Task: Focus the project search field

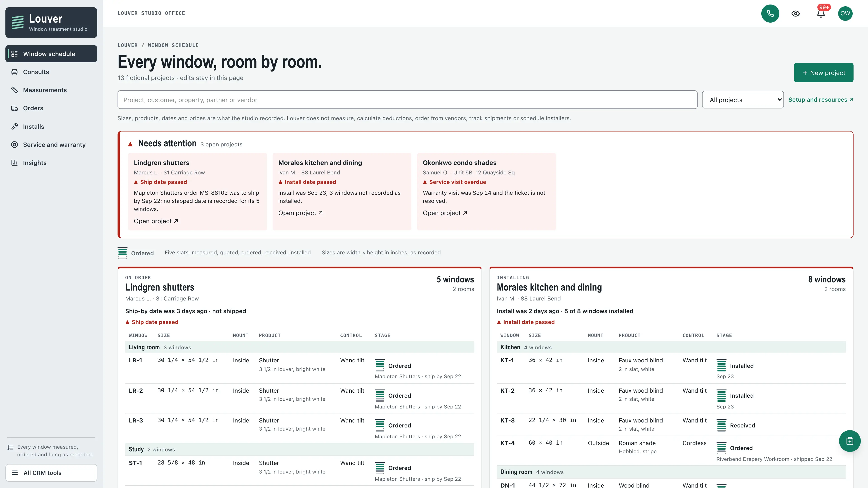Action: click(407, 100)
